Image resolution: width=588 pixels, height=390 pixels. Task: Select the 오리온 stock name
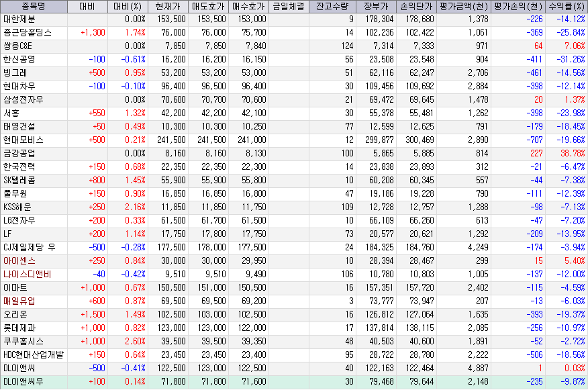tap(15, 315)
